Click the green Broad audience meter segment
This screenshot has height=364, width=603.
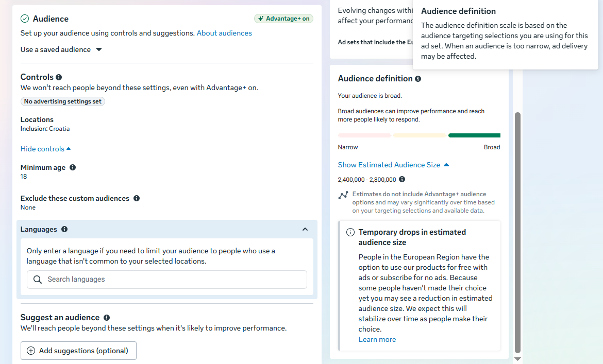474,135
